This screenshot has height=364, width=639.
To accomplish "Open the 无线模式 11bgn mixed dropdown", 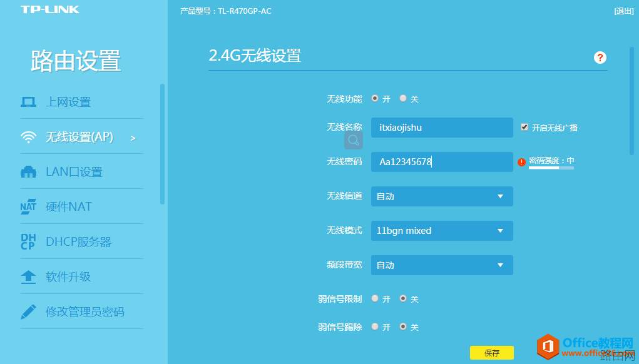I will click(x=442, y=231).
